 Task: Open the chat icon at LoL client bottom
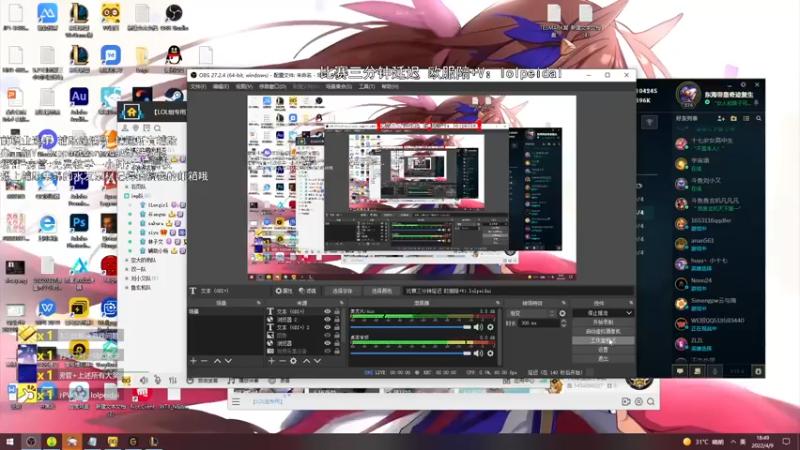click(x=680, y=371)
